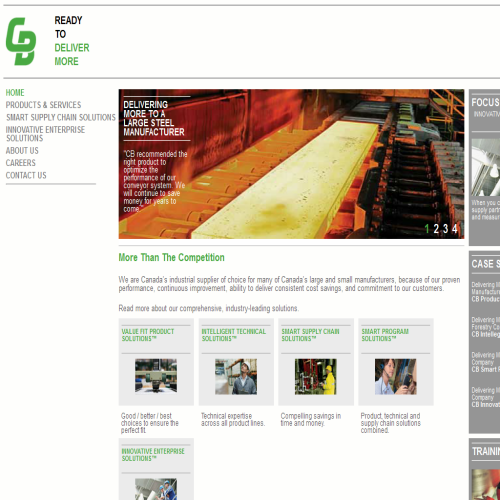Screen dimensions: 500x500
Task: Show slide 4 of the banner
Action: pyautogui.click(x=455, y=229)
